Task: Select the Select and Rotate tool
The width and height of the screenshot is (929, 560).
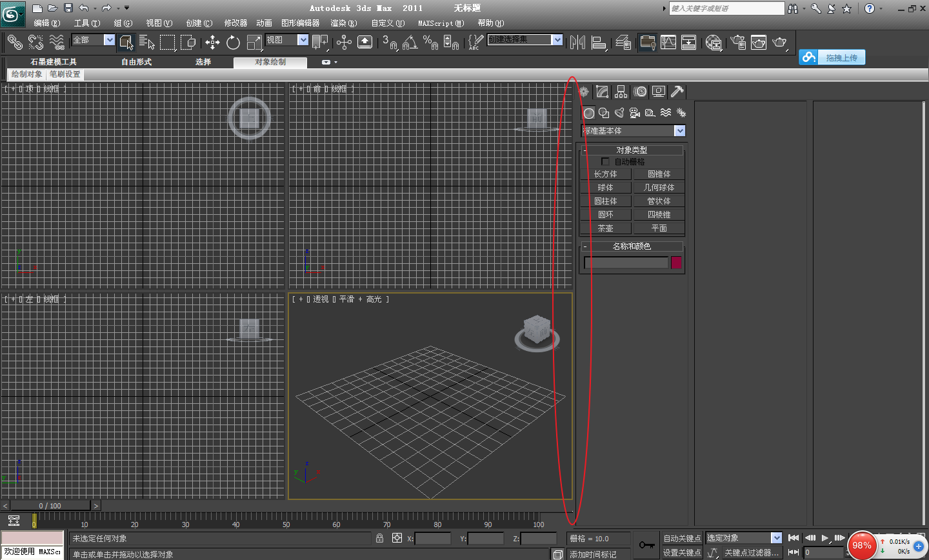Action: coord(234,43)
